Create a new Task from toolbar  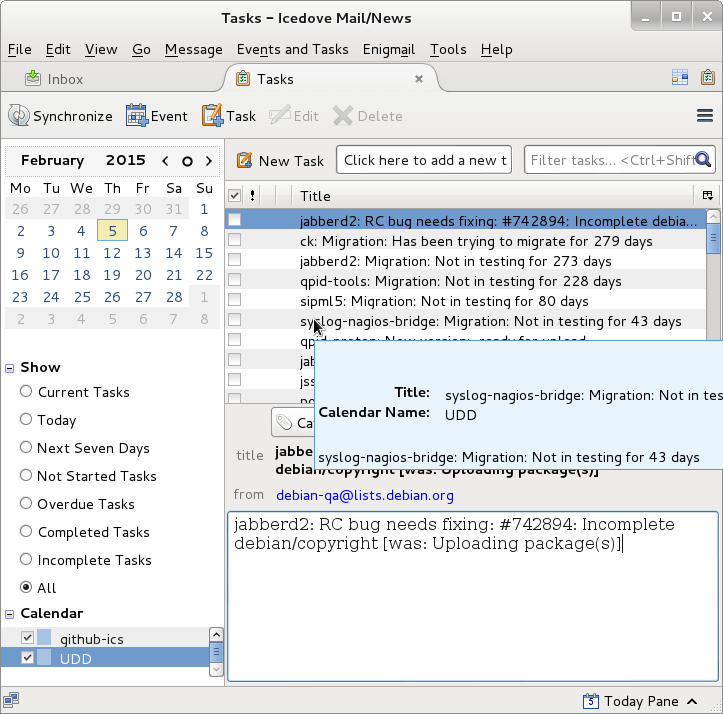[x=229, y=116]
